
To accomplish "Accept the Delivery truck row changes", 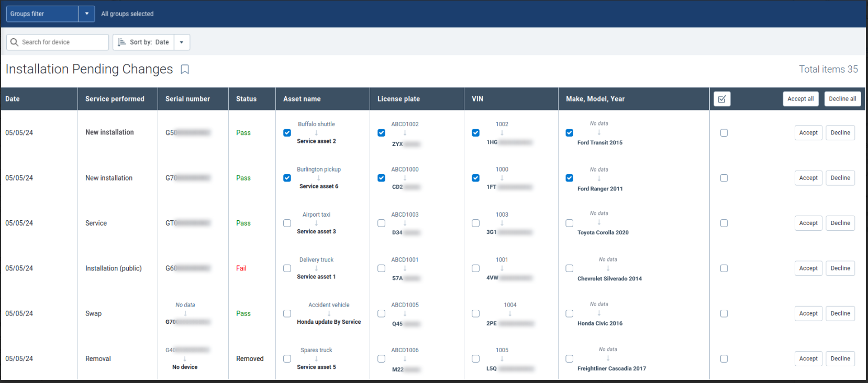I will point(808,268).
